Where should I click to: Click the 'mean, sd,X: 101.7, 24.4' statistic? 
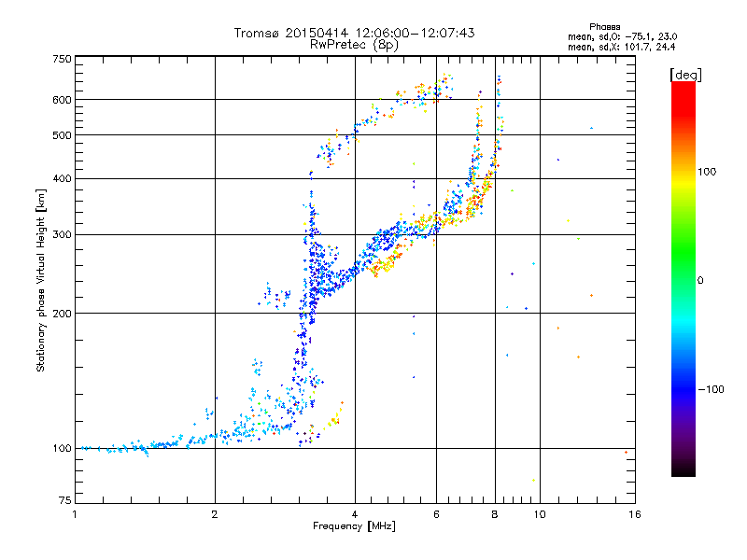tap(621, 48)
